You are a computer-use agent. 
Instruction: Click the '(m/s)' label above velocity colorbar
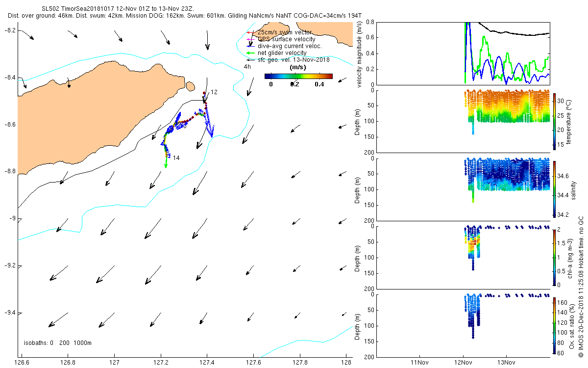tap(298, 67)
